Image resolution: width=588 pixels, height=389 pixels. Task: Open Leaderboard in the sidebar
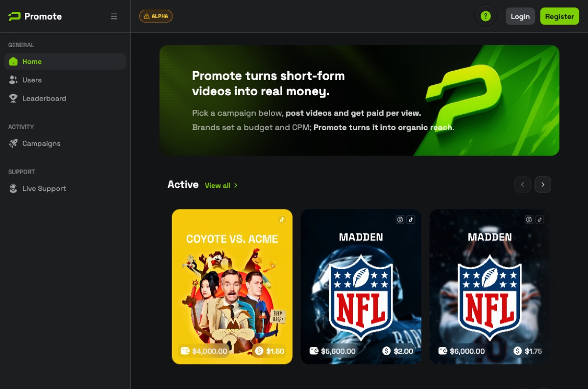tap(65, 98)
